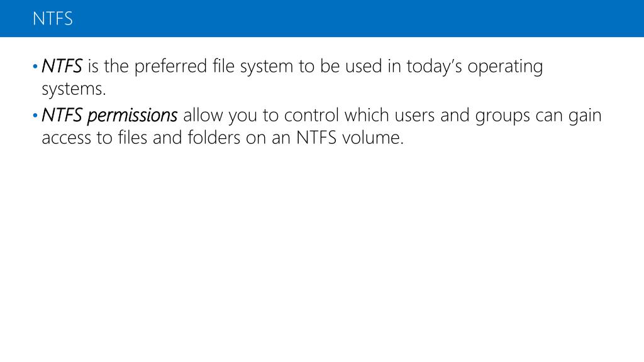The height and width of the screenshot is (362, 644).
Task: Click the italic 'NTFS' before 'permissions'
Action: pos(62,116)
